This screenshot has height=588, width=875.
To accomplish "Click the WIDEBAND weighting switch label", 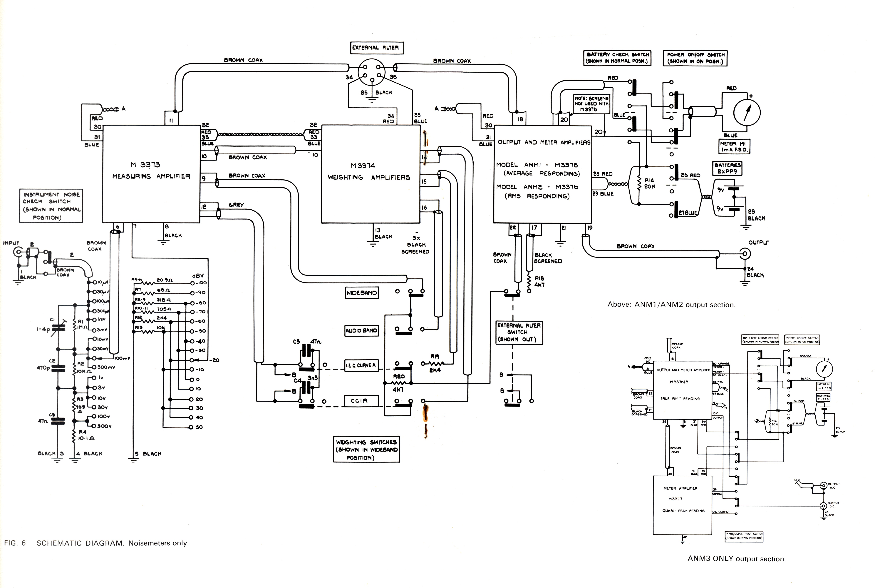I will tap(362, 293).
